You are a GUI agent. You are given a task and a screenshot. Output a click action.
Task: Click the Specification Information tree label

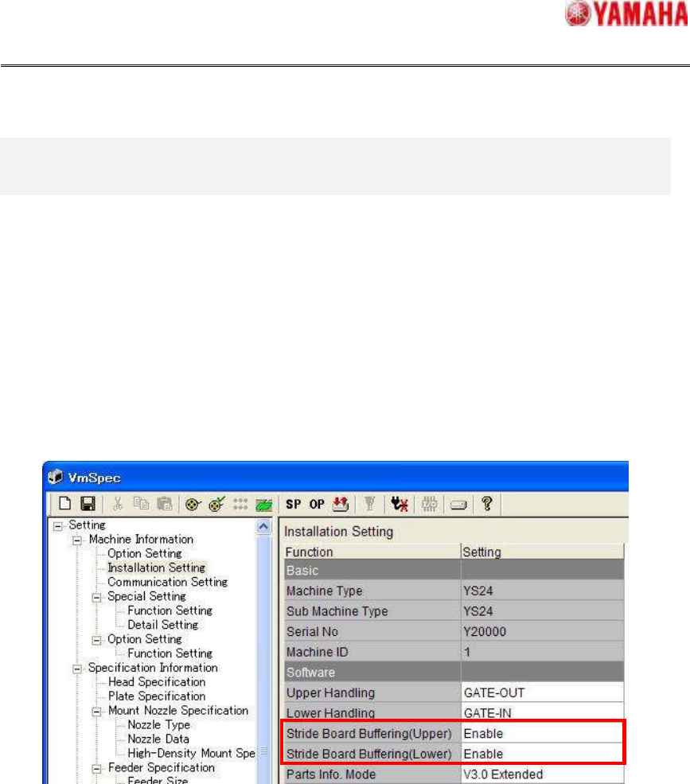point(153,668)
